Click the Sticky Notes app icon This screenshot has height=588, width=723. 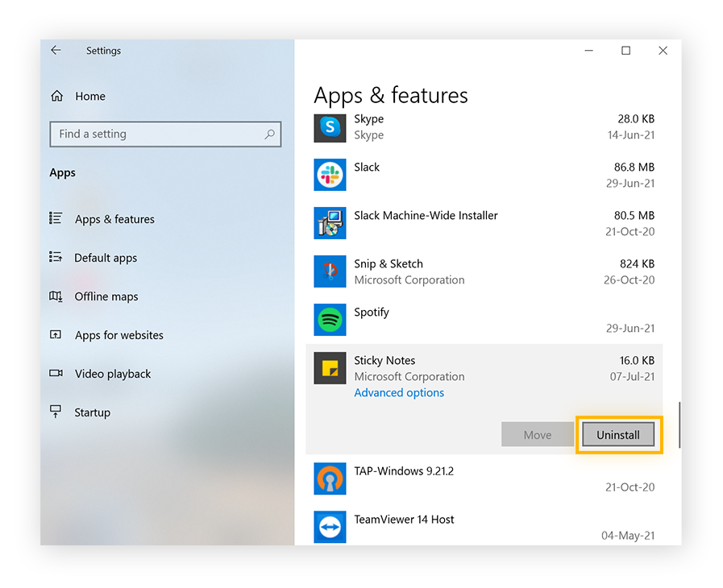[x=330, y=368]
